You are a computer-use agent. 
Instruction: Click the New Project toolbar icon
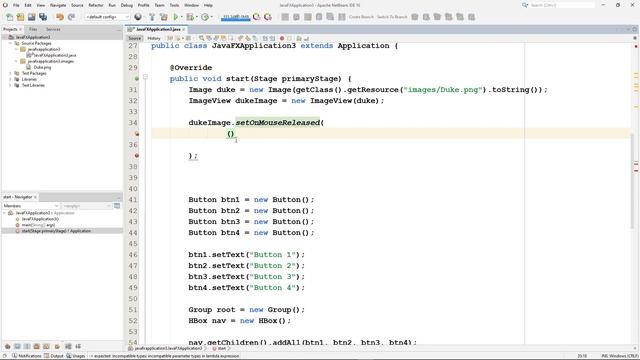[20, 17]
